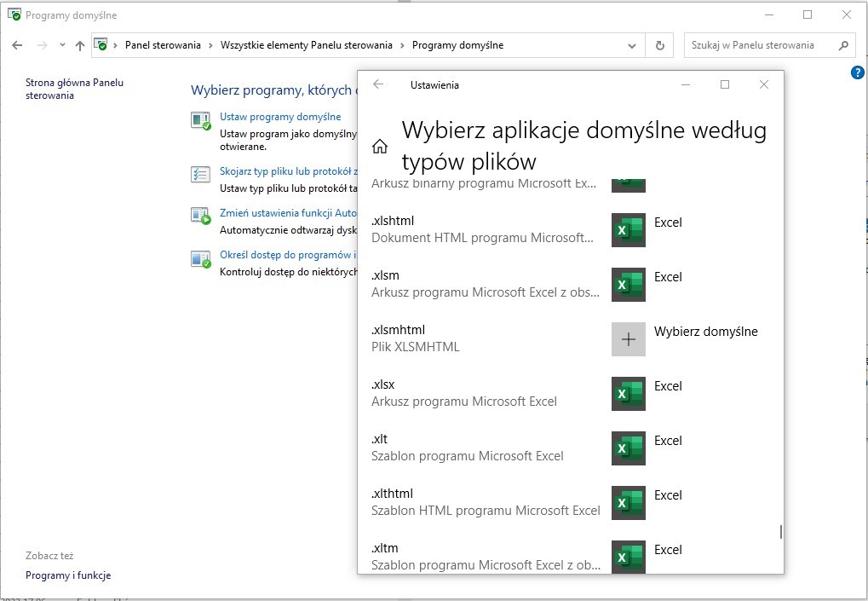The height and width of the screenshot is (601, 868).
Task: Navigate back in Programy domyślne window
Action: click(17, 45)
